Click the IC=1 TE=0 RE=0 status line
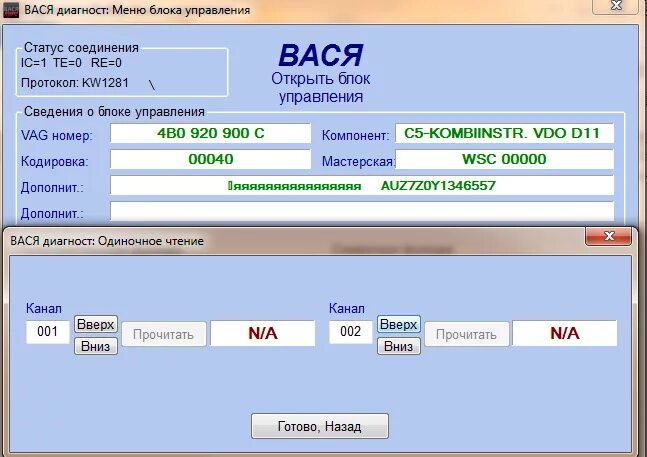Viewport: 647px width, 457px height. (71, 63)
